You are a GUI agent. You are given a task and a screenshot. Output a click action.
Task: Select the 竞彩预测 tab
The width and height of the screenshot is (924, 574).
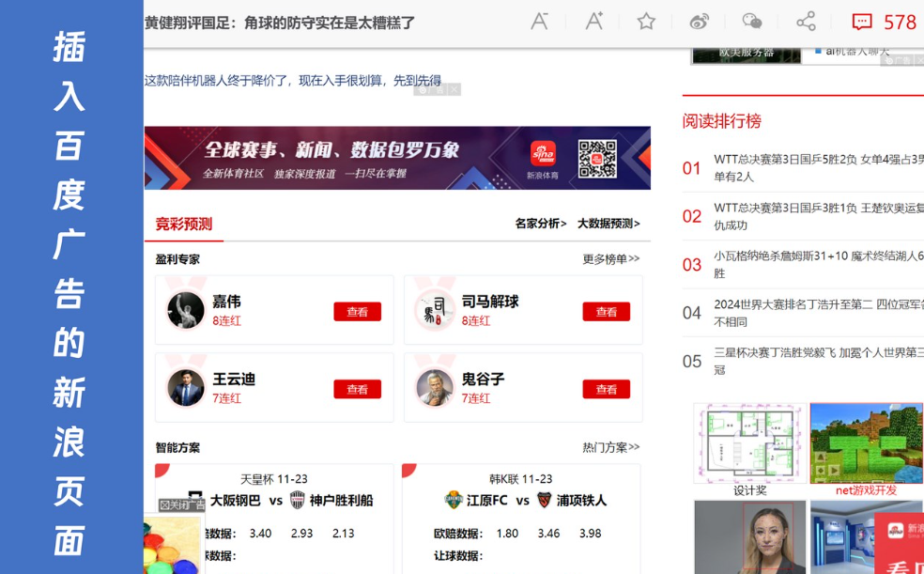[x=183, y=224]
